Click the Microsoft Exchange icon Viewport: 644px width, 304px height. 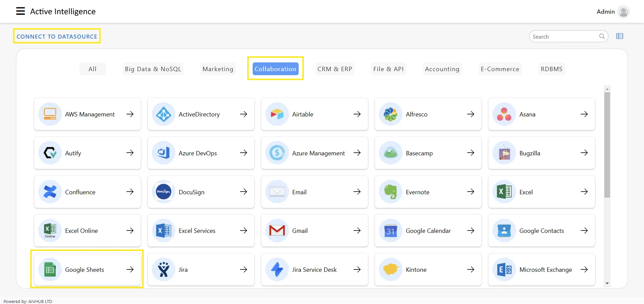click(504, 269)
